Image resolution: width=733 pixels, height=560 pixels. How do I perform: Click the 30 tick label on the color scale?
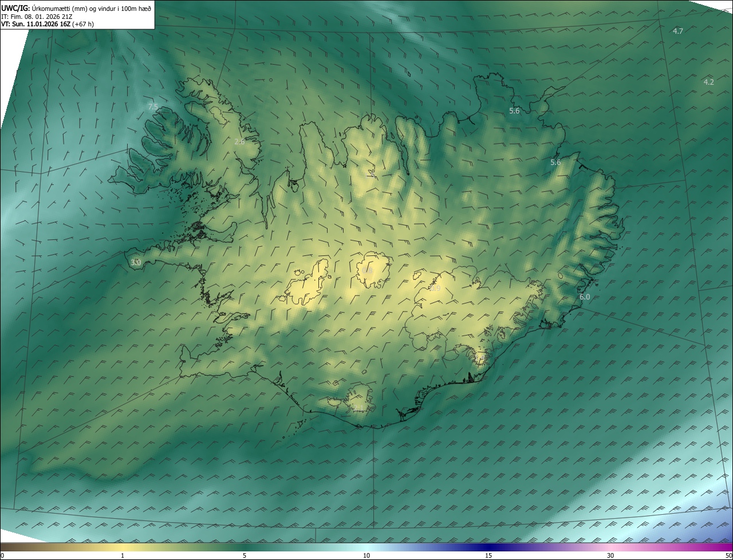pyautogui.click(x=610, y=556)
